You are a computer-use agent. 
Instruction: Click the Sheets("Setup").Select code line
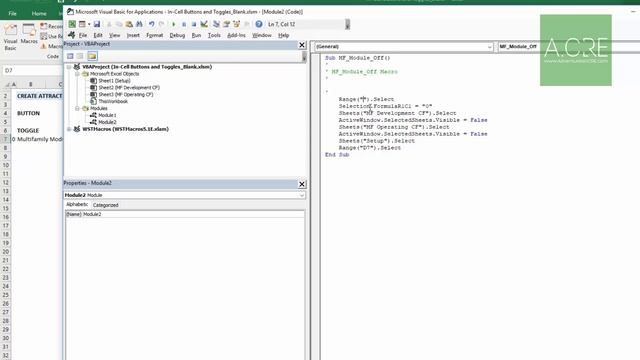(376, 141)
